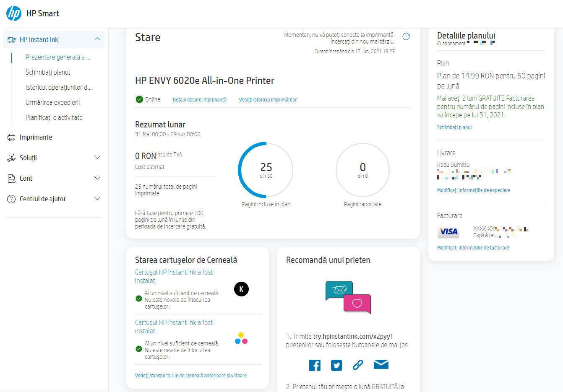
Task: Click first Cartușul HP Instant Ink link
Action: pos(174,276)
